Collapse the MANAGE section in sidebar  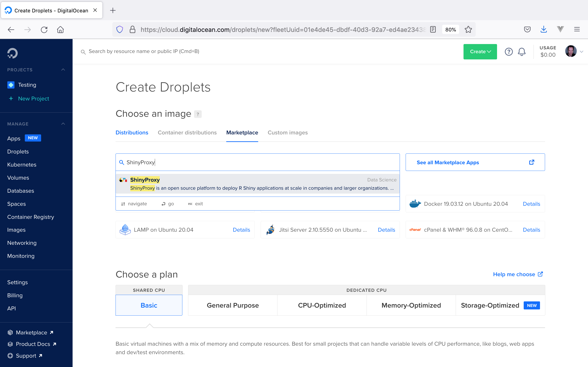pos(63,124)
